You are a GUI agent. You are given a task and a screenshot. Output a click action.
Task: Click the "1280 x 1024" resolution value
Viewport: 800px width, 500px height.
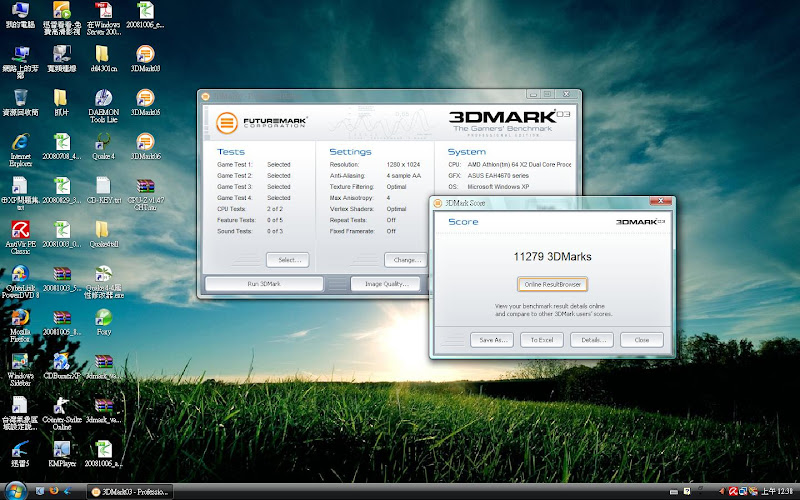[403, 164]
